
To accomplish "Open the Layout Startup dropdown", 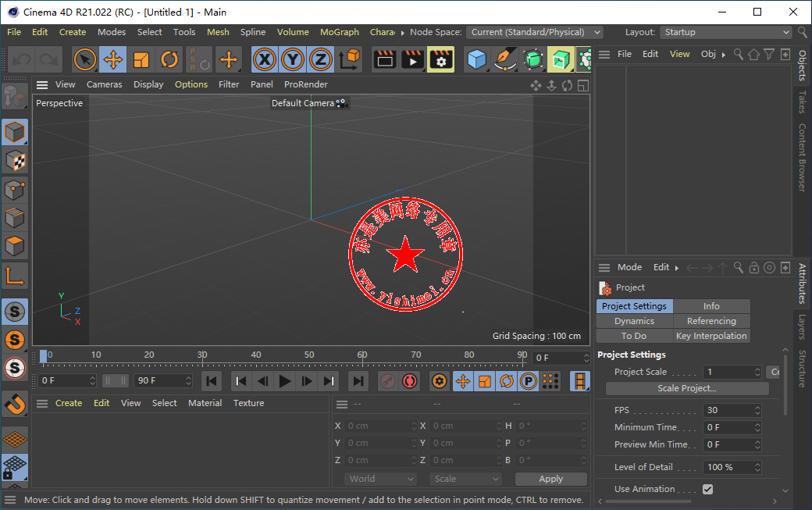I will coord(725,32).
